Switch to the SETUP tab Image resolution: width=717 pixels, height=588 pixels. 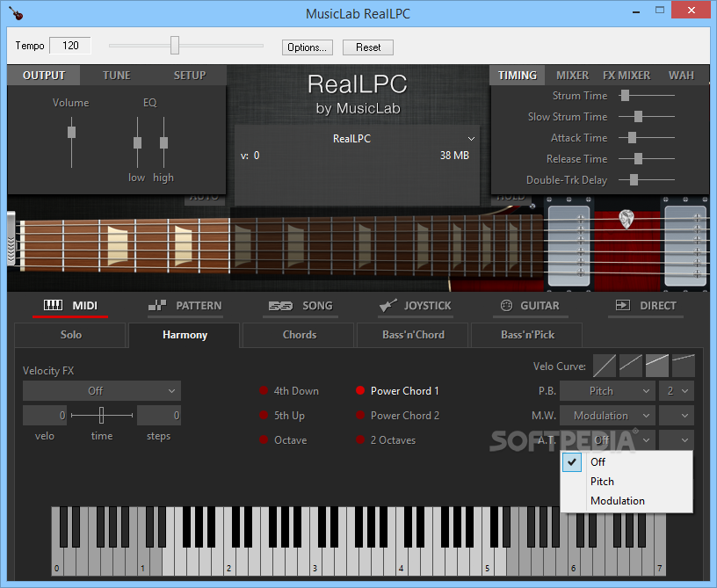point(190,76)
